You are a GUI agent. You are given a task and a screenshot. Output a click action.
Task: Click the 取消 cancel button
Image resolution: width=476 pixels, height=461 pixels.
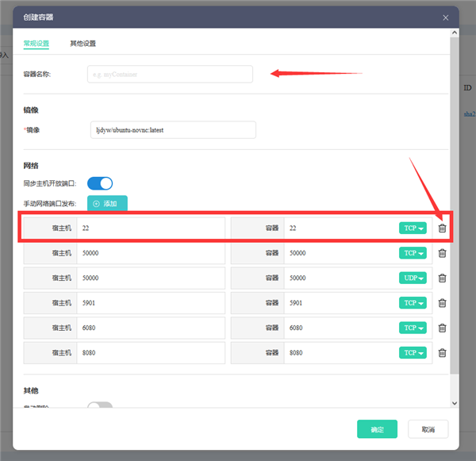[428, 428]
